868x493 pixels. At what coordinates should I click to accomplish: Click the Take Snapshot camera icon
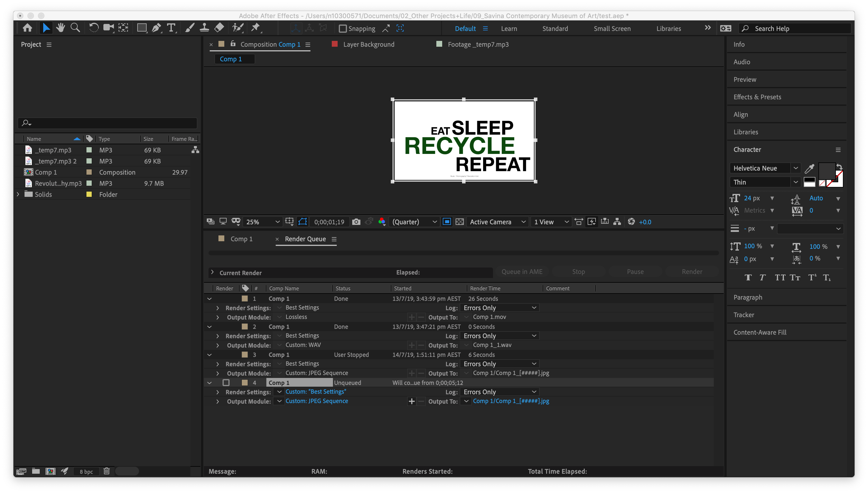[356, 222]
